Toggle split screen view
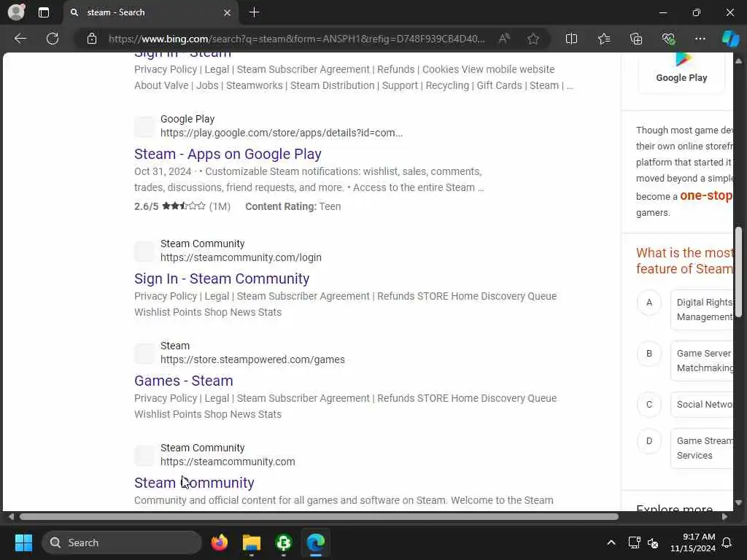747x560 pixels. click(571, 39)
